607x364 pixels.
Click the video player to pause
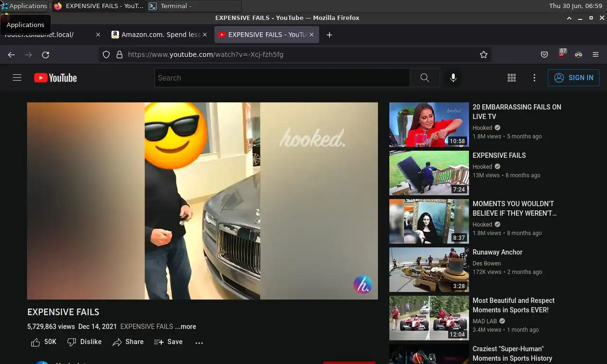(202, 201)
